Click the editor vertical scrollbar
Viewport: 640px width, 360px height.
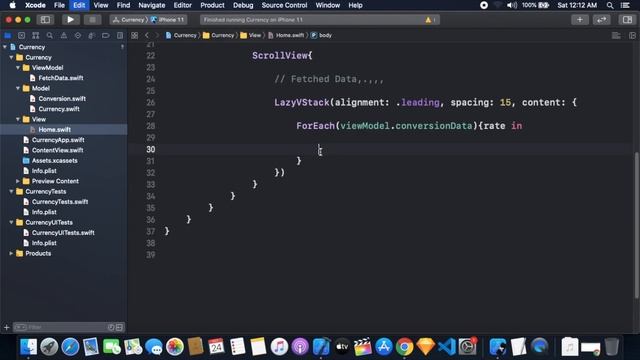click(636, 225)
